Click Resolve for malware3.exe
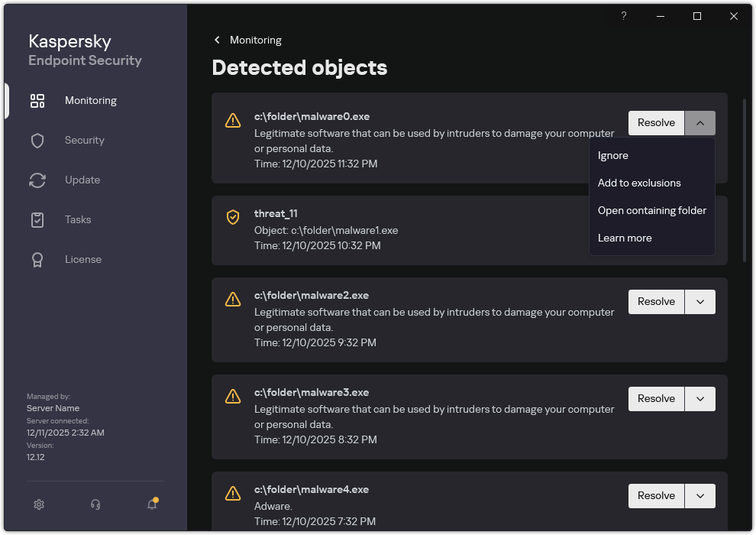The height and width of the screenshot is (535, 756). pos(655,398)
